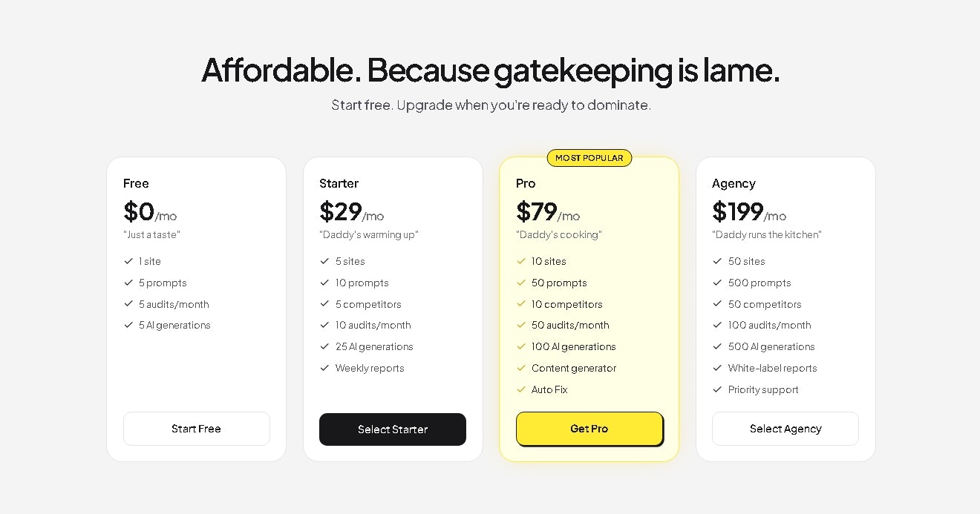Viewport: 980px width, 514px height.
Task: Click checkmark next to '25 AI generations'
Action: point(324,346)
